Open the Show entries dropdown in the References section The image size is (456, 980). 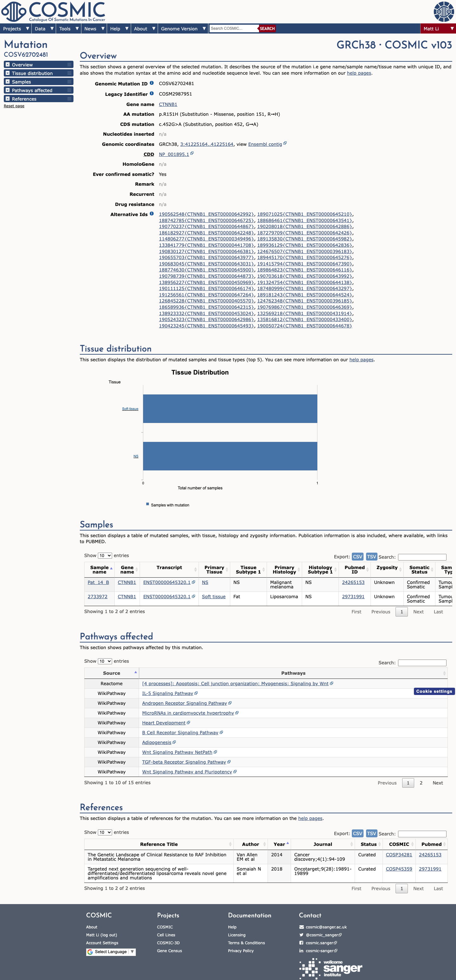[105, 832]
